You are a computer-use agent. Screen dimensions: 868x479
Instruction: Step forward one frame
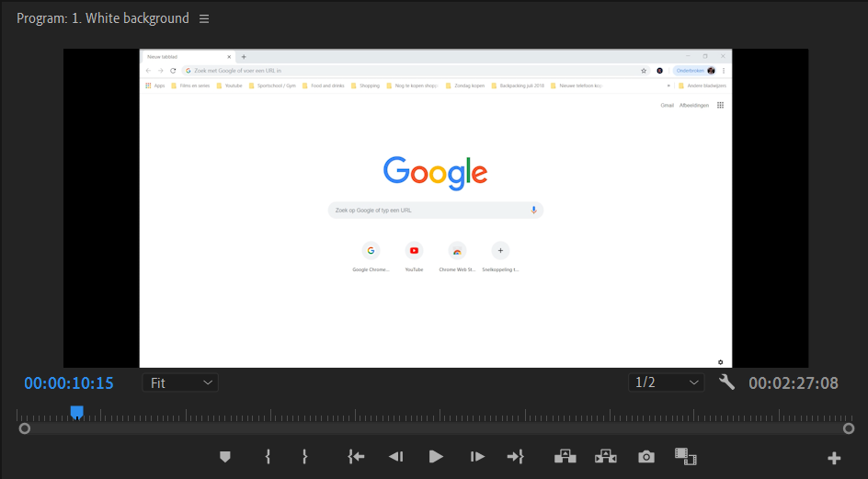pyautogui.click(x=477, y=457)
